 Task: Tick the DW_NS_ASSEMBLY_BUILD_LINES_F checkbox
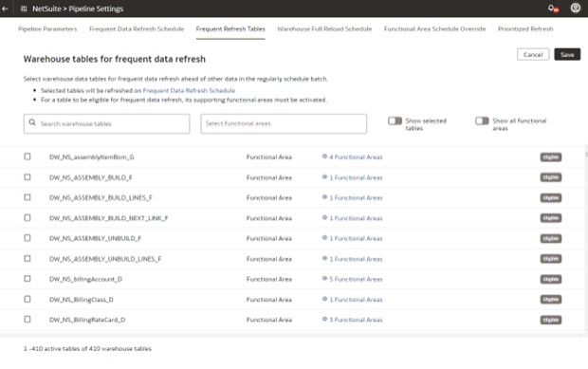click(28, 197)
